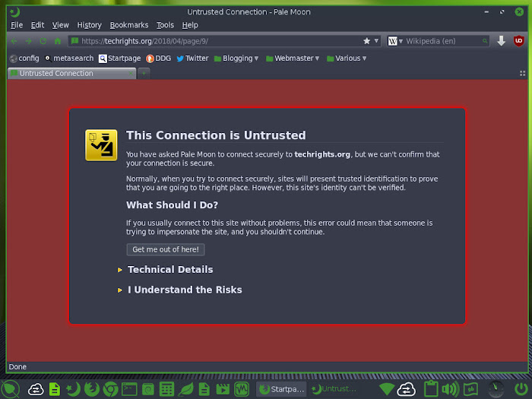Open the config bookmark

point(24,59)
